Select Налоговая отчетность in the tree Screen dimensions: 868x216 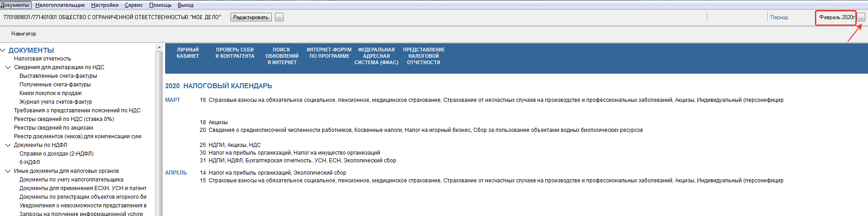(x=42, y=59)
